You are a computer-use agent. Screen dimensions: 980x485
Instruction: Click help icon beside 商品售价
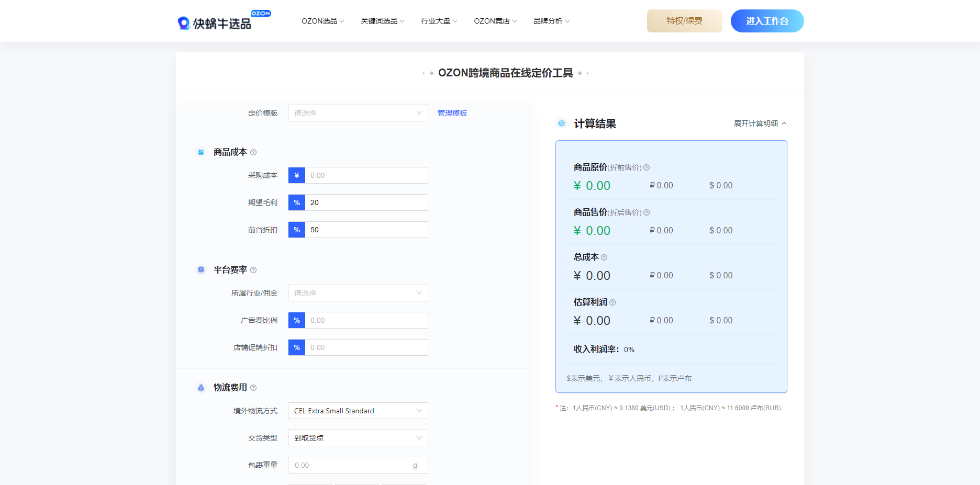(647, 212)
